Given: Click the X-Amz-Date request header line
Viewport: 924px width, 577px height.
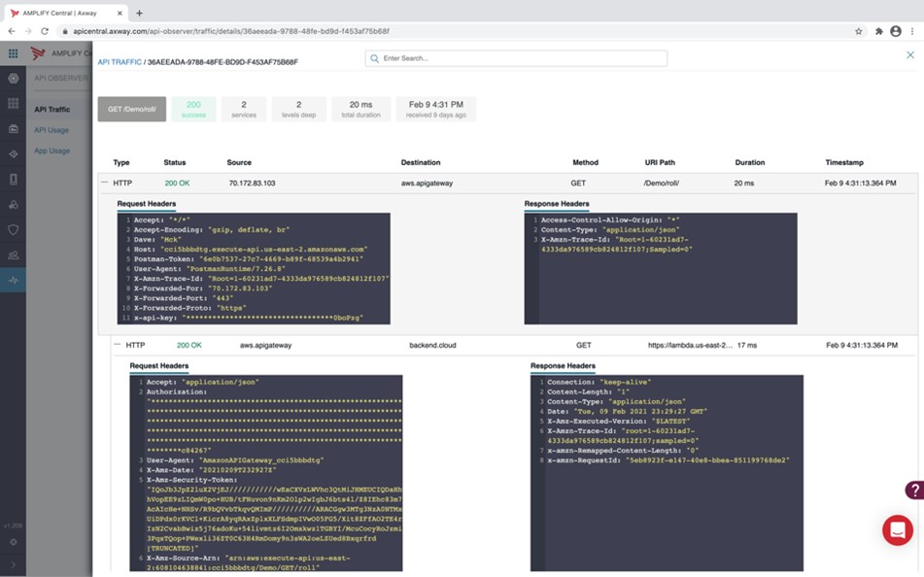Looking at the screenshot, I should [211, 470].
